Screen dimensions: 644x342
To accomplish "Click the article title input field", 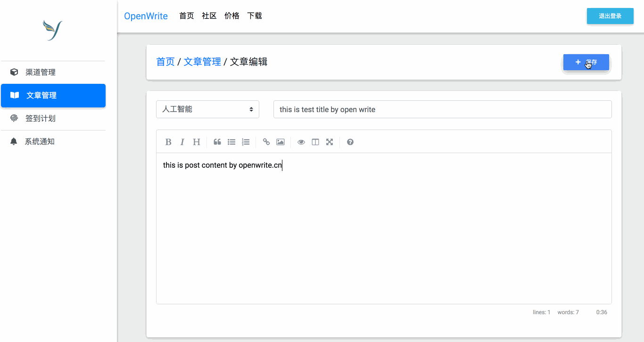I will 442,109.
